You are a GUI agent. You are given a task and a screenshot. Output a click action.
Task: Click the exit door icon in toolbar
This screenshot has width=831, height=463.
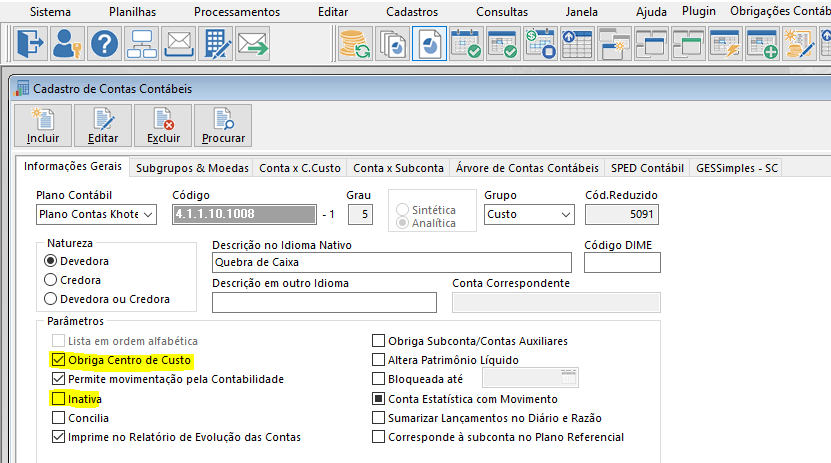click(x=30, y=43)
